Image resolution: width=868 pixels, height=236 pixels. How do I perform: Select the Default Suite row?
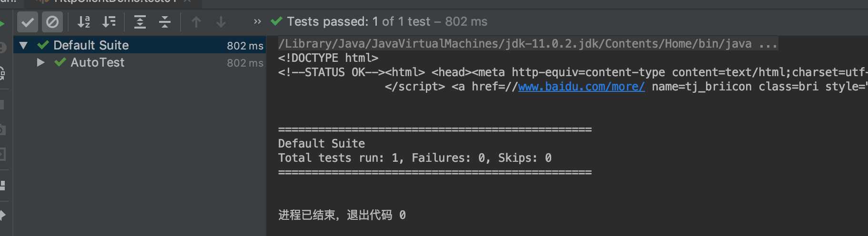tap(140, 45)
